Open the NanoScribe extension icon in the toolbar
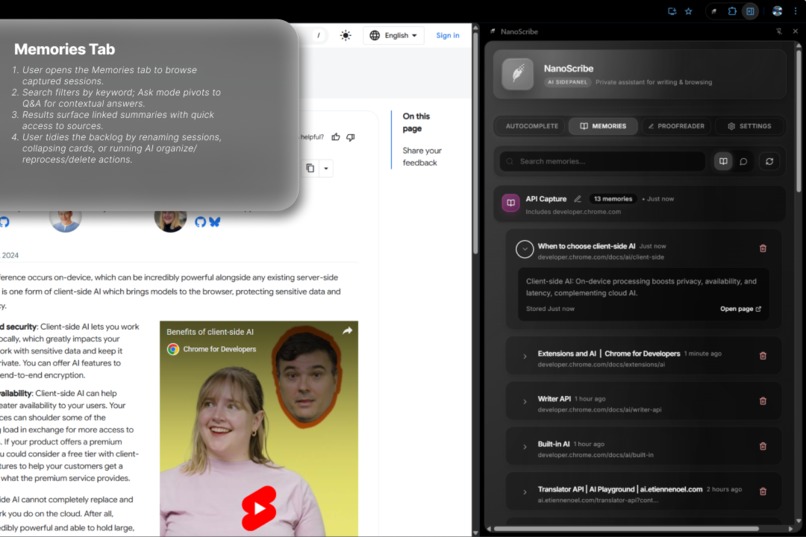This screenshot has height=537, width=806. 714,11
